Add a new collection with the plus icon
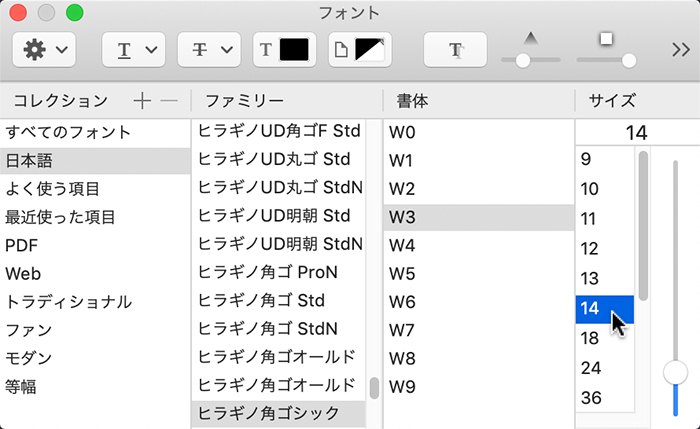This screenshot has width=700, height=429. point(142,100)
